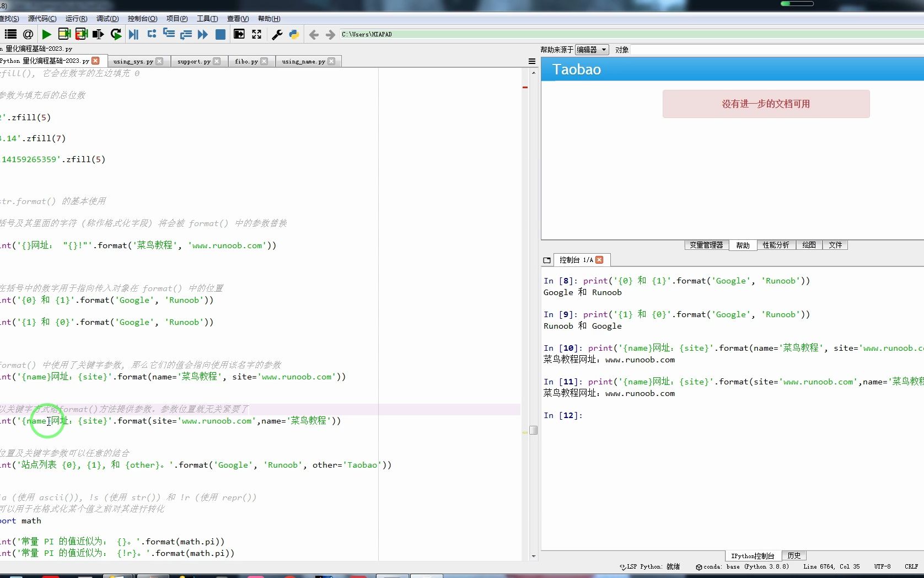Open the 性能分析 pane tab
Viewport: 924px width, 578px height.
pyautogui.click(x=776, y=245)
